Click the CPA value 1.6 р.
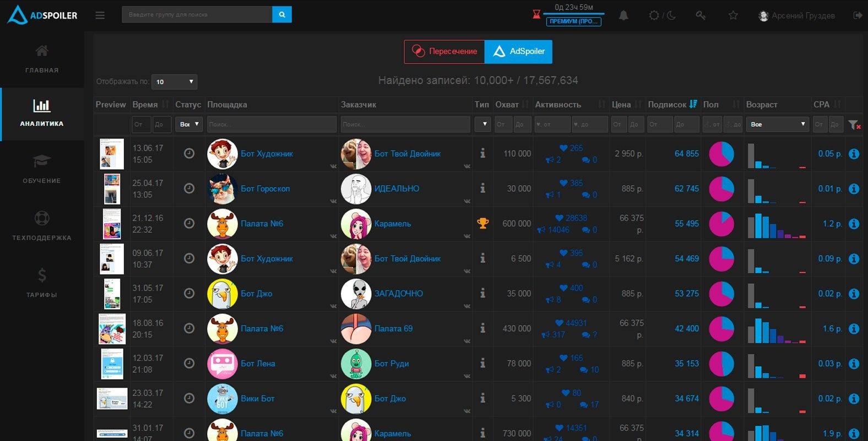This screenshot has height=441, width=868. [832, 329]
